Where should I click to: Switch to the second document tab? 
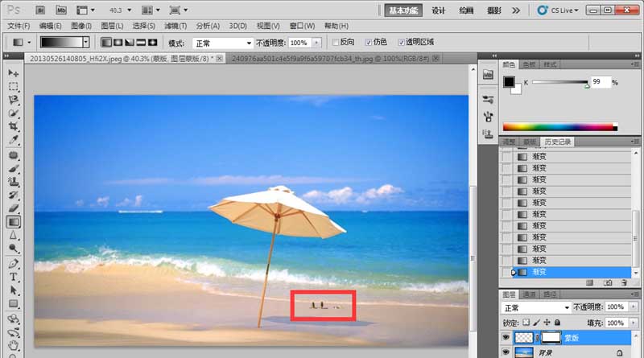pos(334,59)
